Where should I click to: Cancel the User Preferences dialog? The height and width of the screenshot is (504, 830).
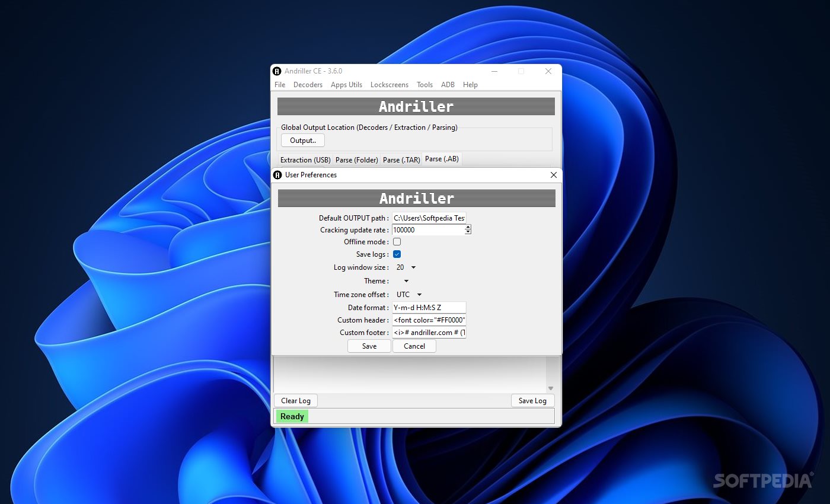[x=414, y=346]
